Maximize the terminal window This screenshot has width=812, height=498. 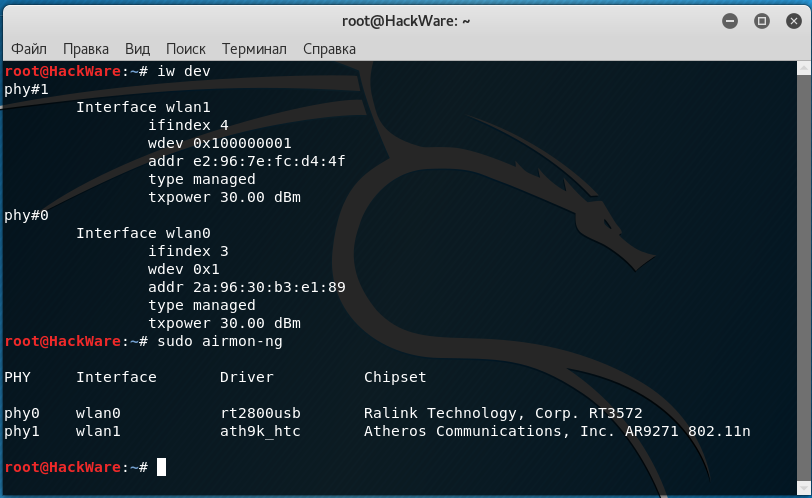[x=762, y=21]
